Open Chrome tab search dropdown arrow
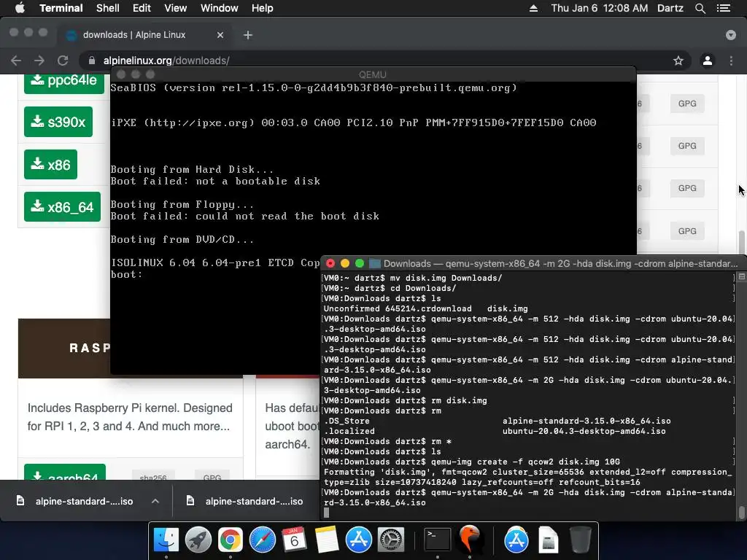 pos(731,35)
